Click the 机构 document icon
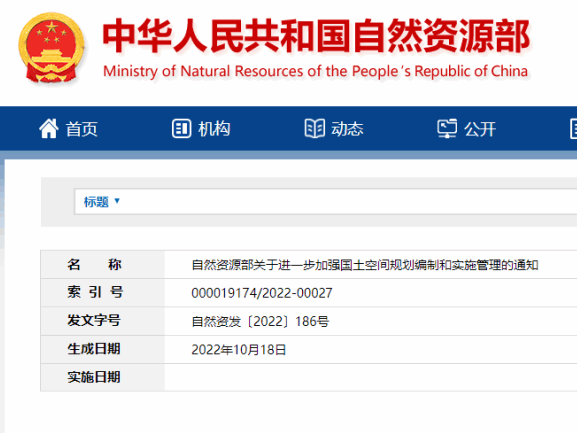The width and height of the screenshot is (577, 433). (181, 129)
